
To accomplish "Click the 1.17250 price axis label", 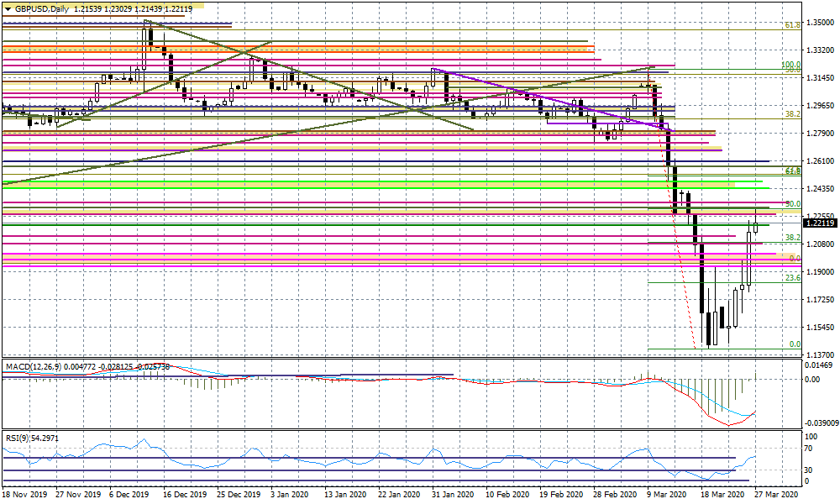I will coord(820,300).
